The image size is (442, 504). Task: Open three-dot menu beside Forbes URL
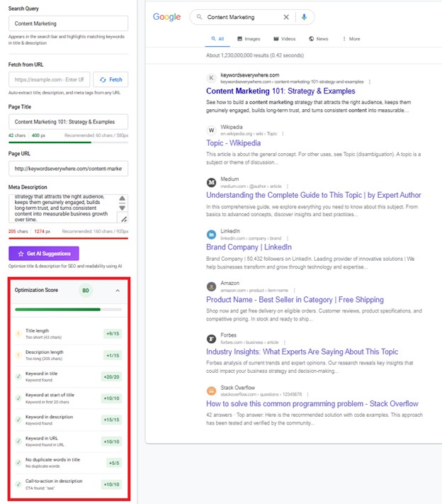(x=285, y=342)
